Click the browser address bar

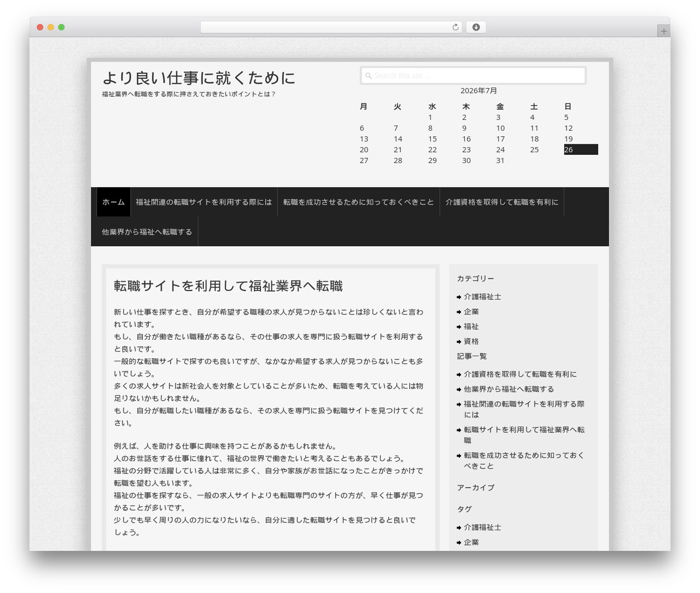coord(331,27)
